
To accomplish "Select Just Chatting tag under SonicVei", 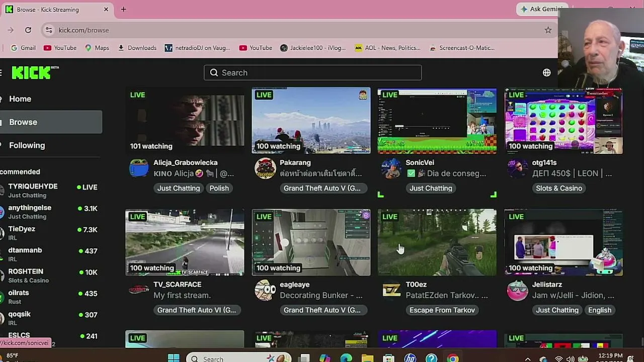I will coord(431,188).
